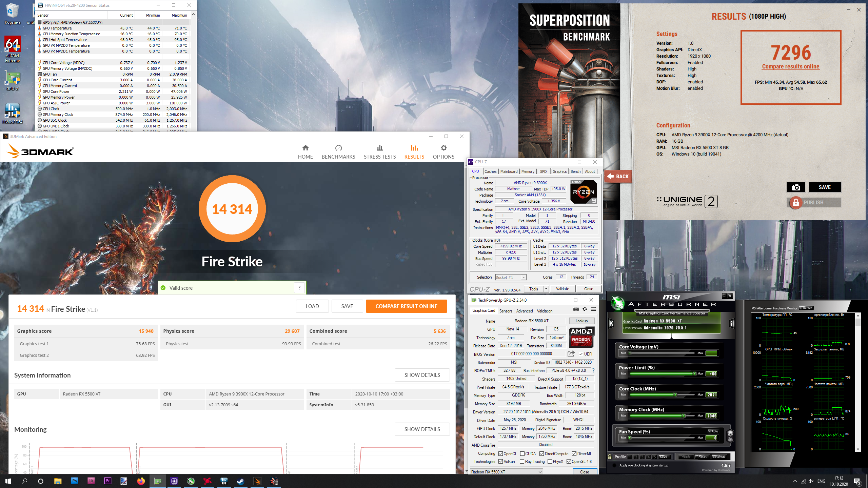This screenshot has width=868, height=488.
Task: Click Compare results online in Superposition
Action: (790, 66)
